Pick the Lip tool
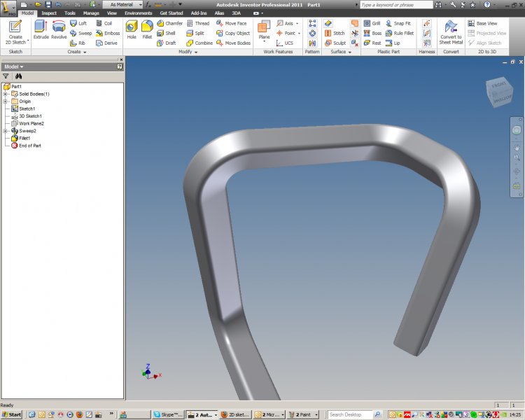Image resolution: width=525 pixels, height=420 pixels. point(393,43)
